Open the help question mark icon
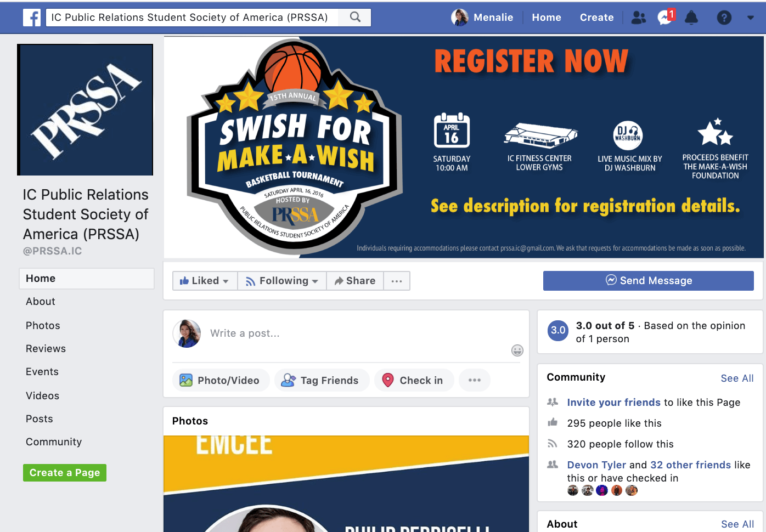 coord(724,18)
